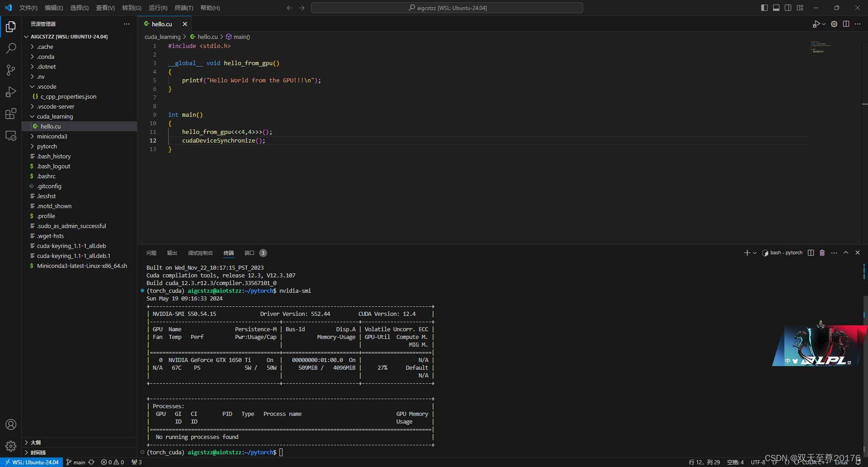This screenshot has width=868, height=467.
Task: Switch to the 输出 panel tab
Action: pyautogui.click(x=172, y=253)
